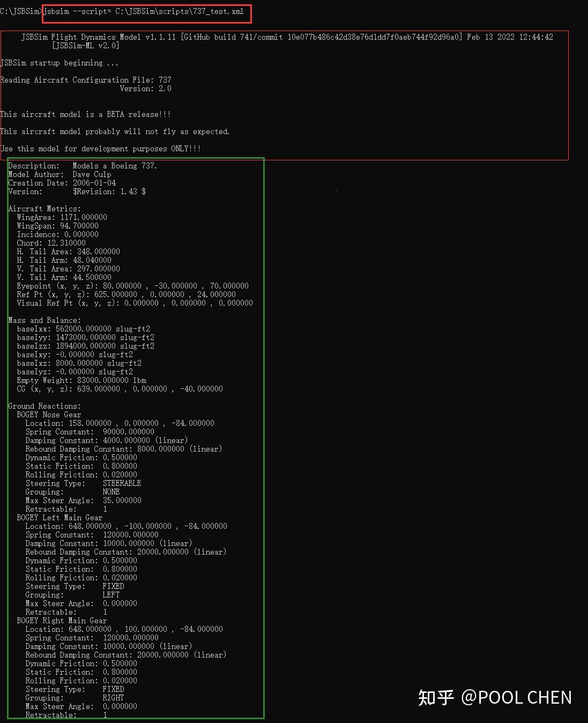Click the Creation Date 2006-01-04 line

coord(62,183)
